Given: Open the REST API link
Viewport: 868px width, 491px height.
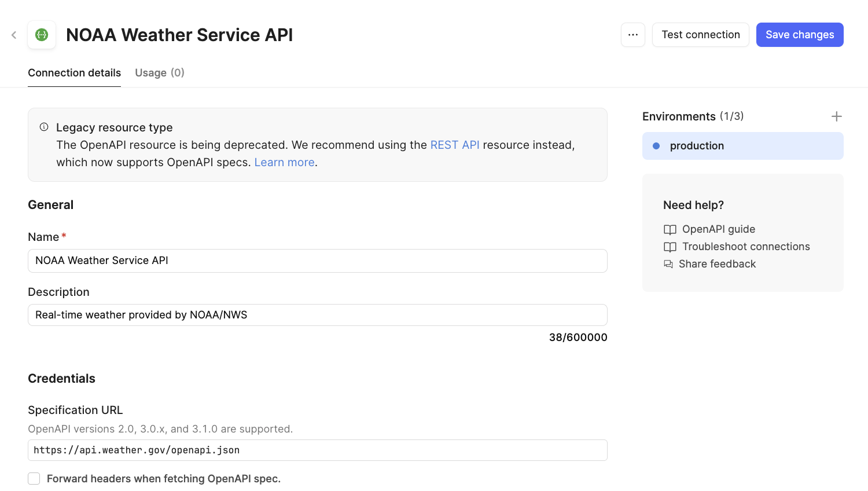Looking at the screenshot, I should 455,145.
